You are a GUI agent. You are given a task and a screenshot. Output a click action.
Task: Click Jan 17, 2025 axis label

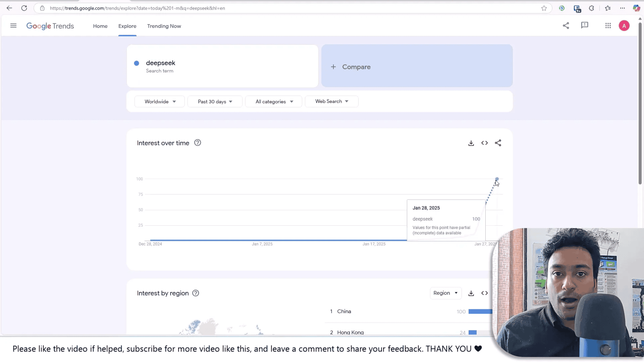(x=374, y=244)
